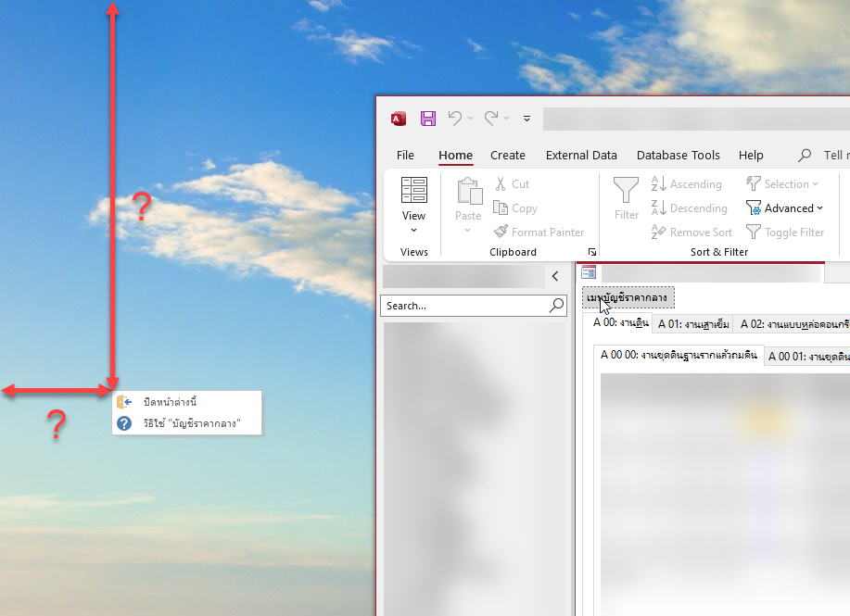Click the Tell me search magnifier
The image size is (850, 616).
[x=805, y=156]
